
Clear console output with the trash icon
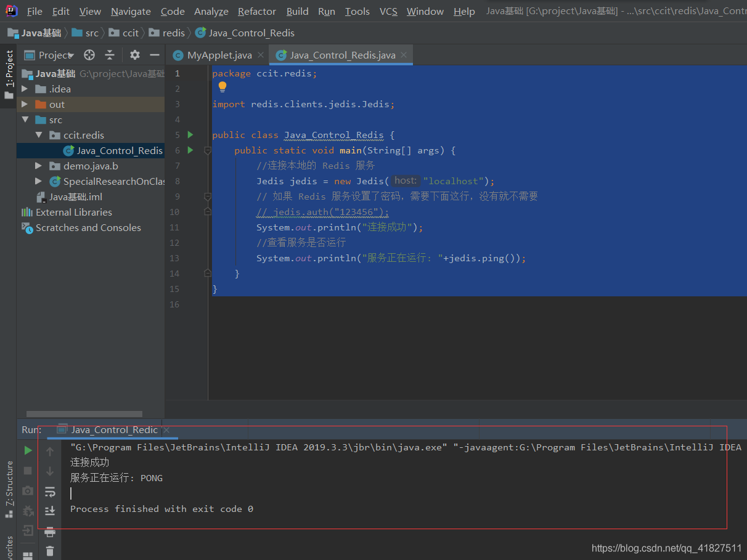tap(50, 551)
